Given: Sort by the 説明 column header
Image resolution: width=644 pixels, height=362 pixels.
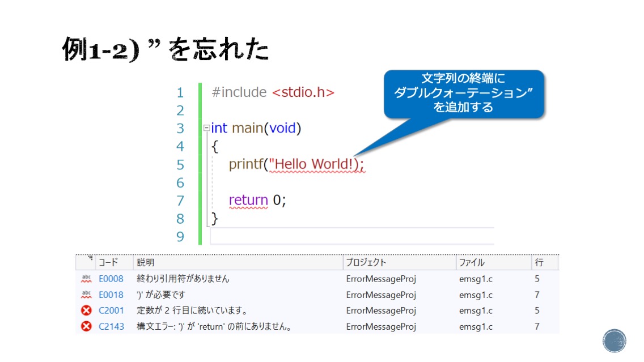Looking at the screenshot, I should 238,263.
